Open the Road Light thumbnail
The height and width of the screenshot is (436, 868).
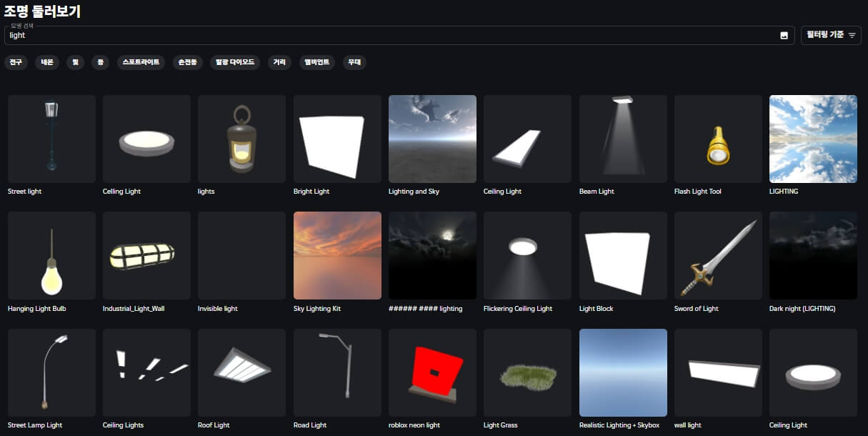tap(337, 372)
